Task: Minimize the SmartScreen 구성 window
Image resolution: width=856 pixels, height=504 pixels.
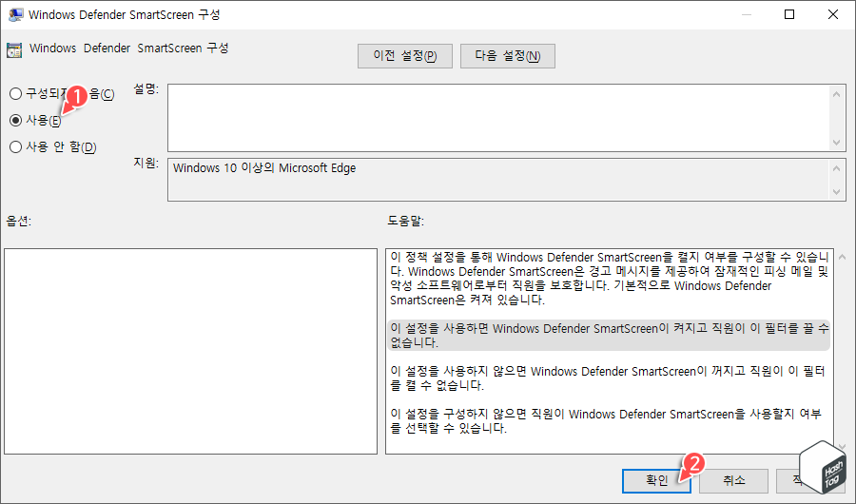Action: tap(747, 15)
